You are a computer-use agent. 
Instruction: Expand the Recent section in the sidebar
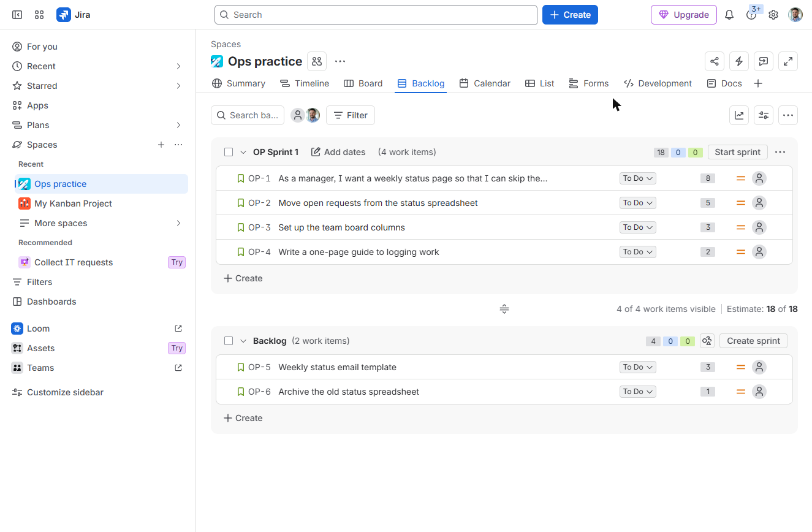(x=178, y=66)
